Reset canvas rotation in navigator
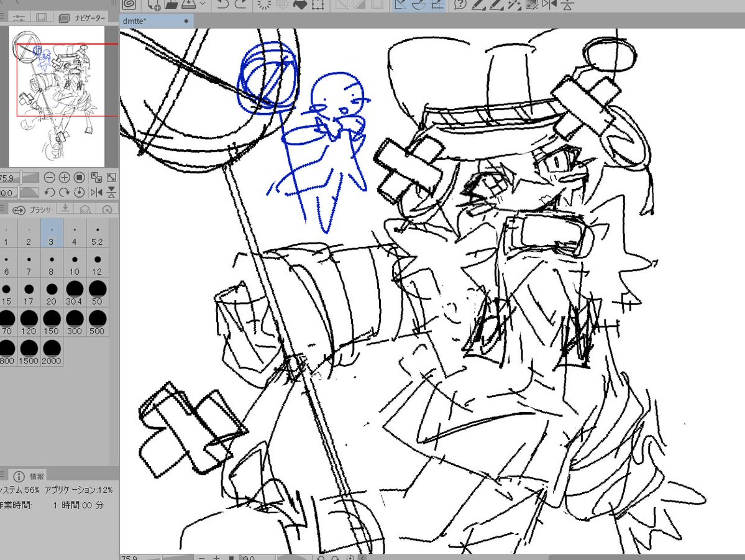 click(x=80, y=193)
